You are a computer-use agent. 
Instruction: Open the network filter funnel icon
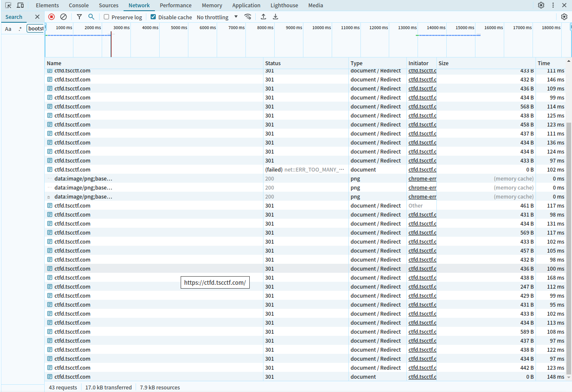pos(79,17)
